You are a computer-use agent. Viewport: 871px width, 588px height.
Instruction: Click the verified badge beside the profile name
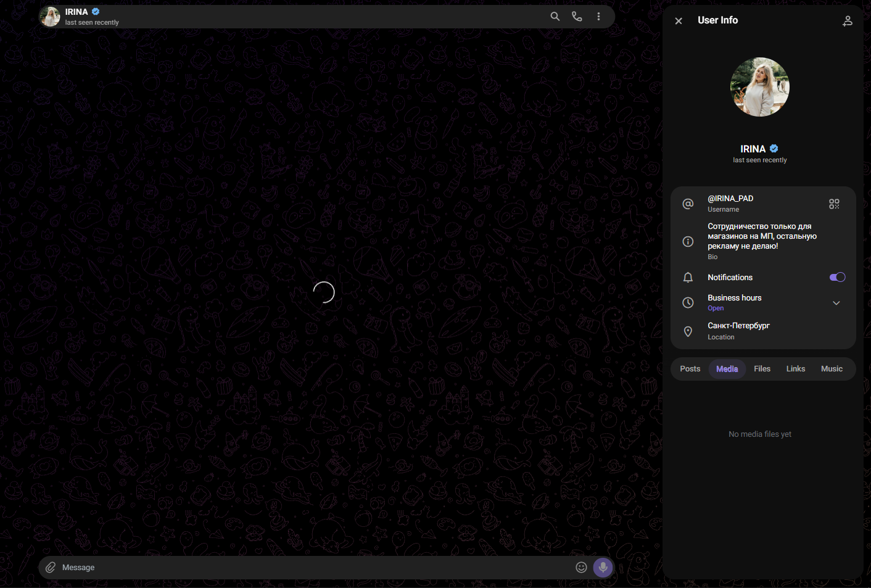point(774,149)
